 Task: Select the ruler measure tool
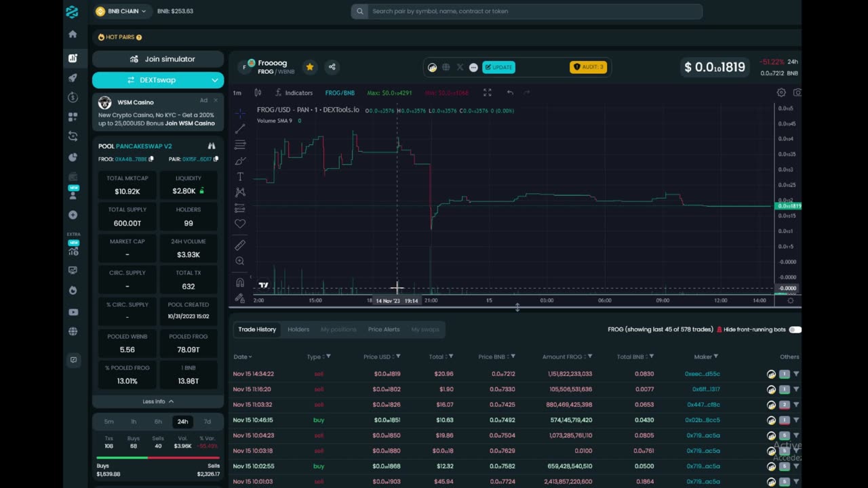pyautogui.click(x=240, y=245)
